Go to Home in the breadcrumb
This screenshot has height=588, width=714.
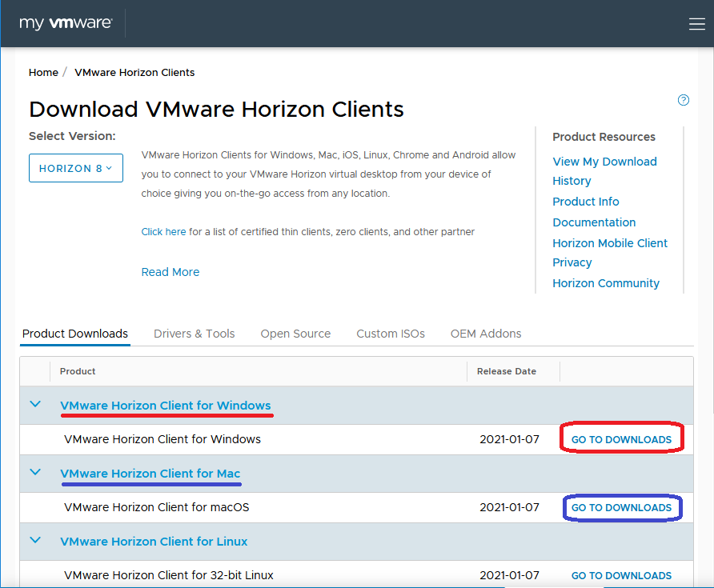pos(43,72)
